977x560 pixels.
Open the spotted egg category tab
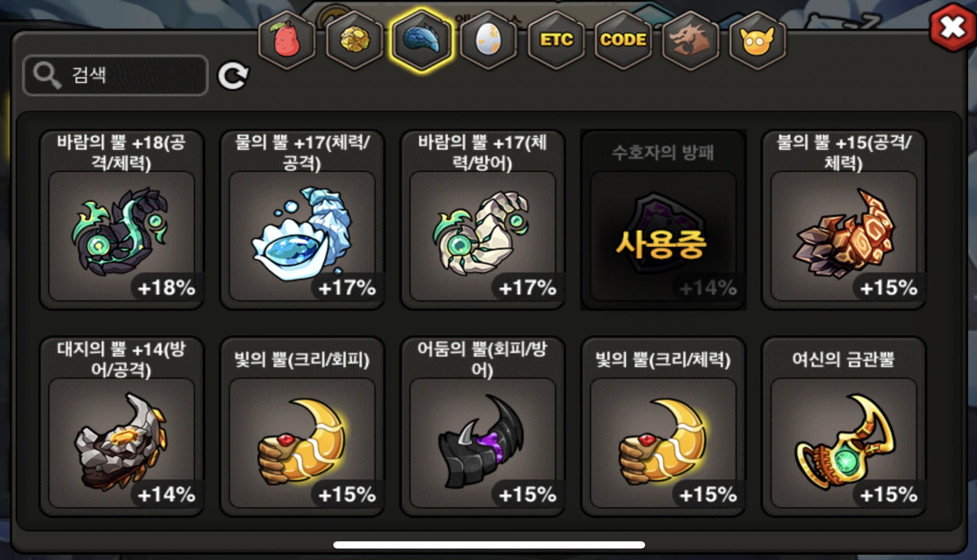(488, 40)
